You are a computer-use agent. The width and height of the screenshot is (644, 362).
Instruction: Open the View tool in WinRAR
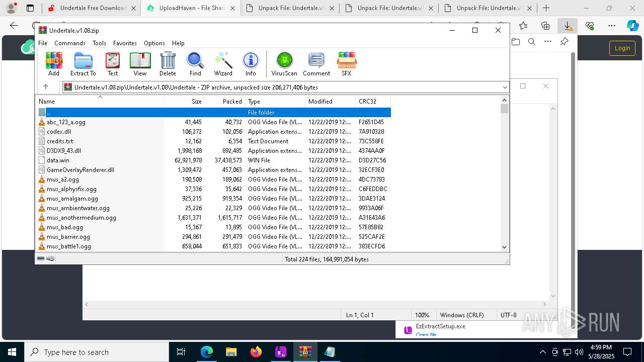coord(140,64)
